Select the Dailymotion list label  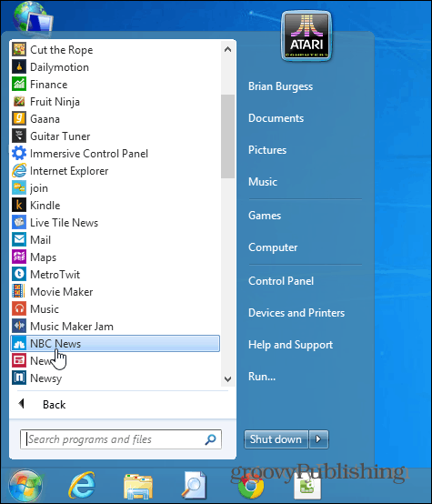point(59,67)
